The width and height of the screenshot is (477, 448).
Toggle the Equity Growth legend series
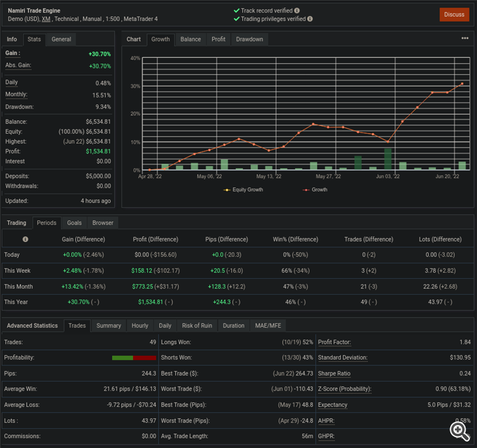(x=244, y=190)
